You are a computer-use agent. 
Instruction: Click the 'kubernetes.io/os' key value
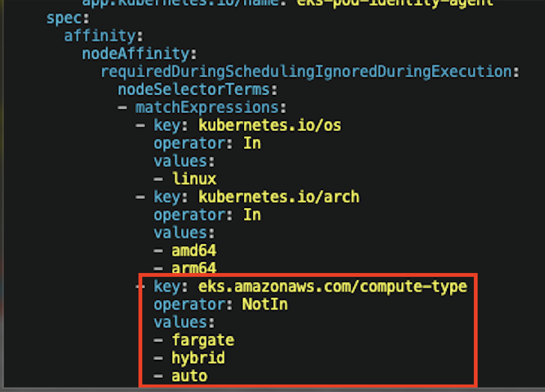pyautogui.click(x=270, y=126)
